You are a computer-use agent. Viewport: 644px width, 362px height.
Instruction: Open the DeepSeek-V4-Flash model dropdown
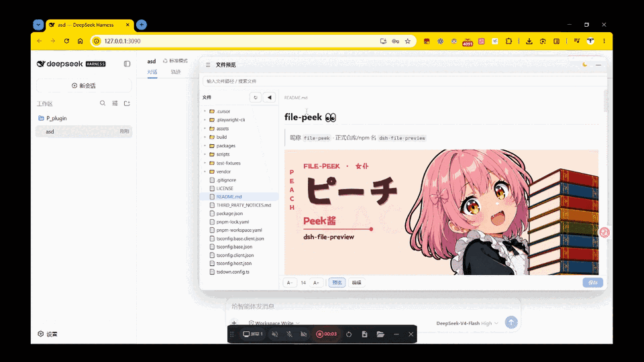click(468, 323)
